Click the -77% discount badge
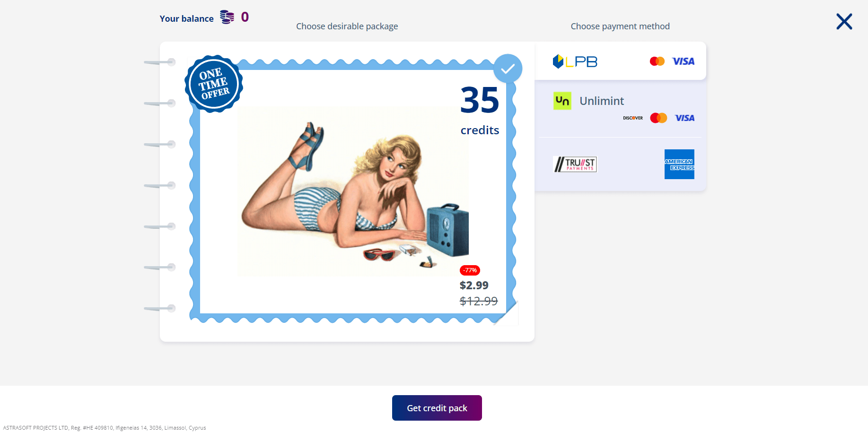 click(x=470, y=270)
